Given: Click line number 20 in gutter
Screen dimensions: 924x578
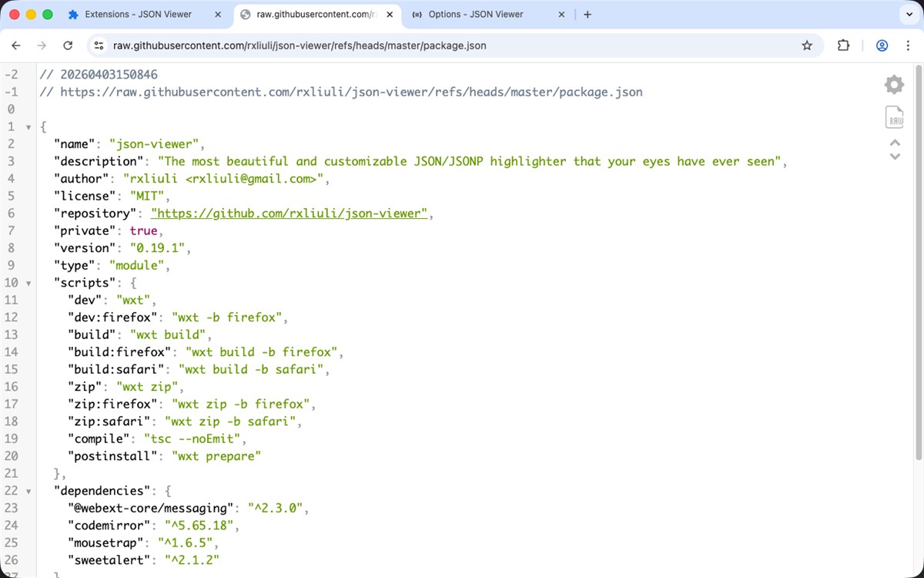Looking at the screenshot, I should [x=11, y=456].
